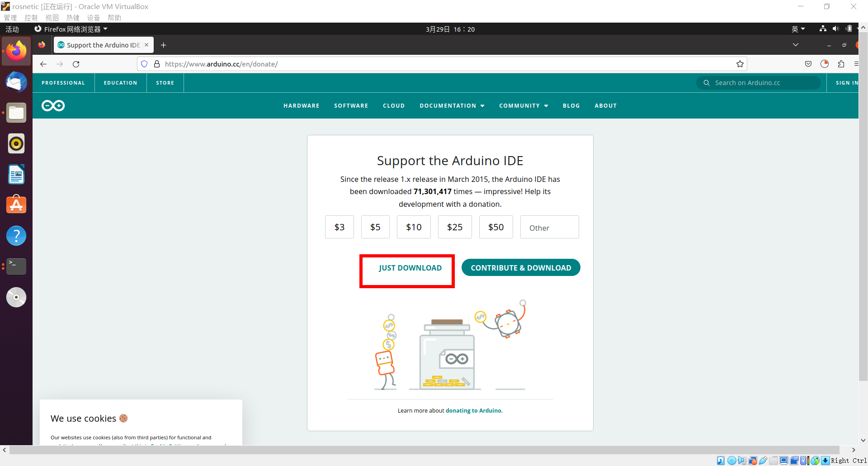Open the donating to Arduino link
Screen dimensions: 868x466
473,411
